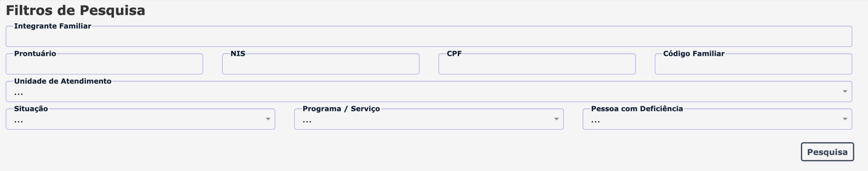This screenshot has height=171, width=868.
Task: Click the Situação label text
Action: click(x=31, y=109)
